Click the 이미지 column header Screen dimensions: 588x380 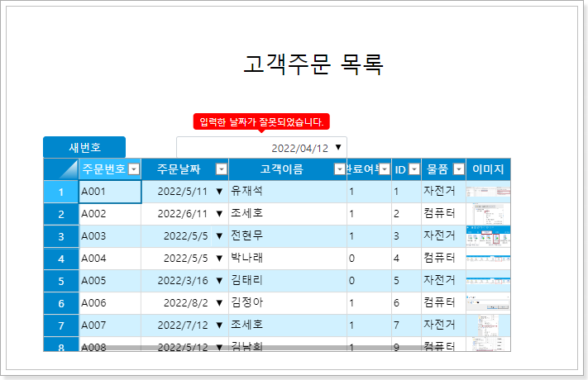[488, 169]
